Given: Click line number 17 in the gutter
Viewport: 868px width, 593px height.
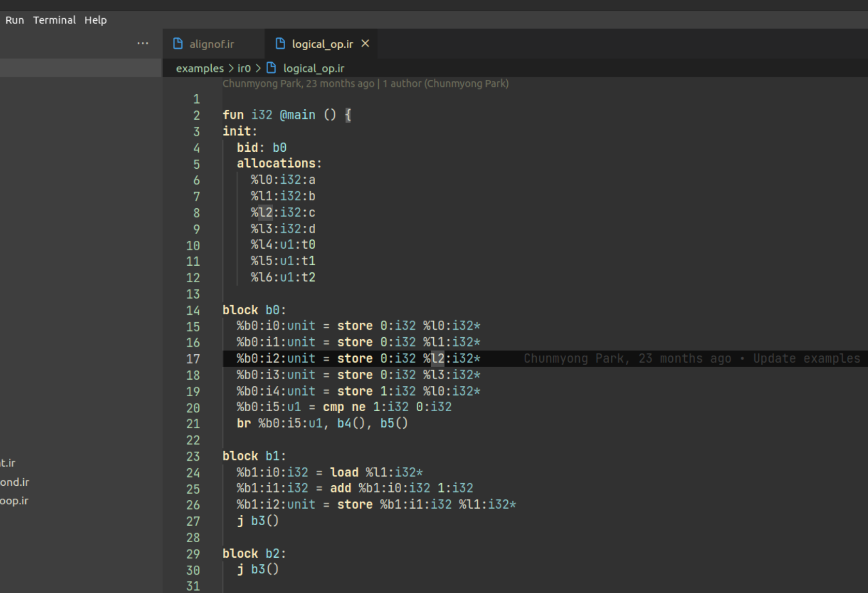Looking at the screenshot, I should tap(193, 358).
